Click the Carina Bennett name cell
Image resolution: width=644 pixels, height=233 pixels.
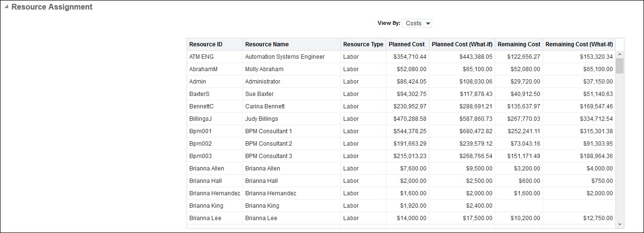click(264, 106)
